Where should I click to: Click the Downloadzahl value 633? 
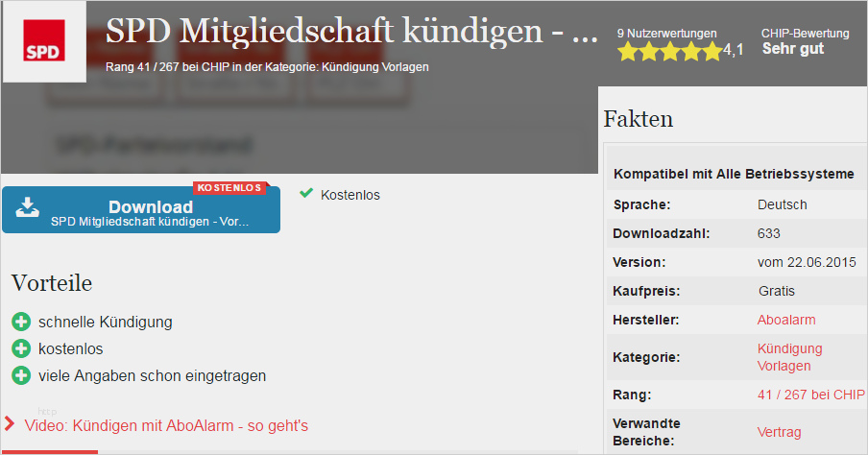(768, 233)
